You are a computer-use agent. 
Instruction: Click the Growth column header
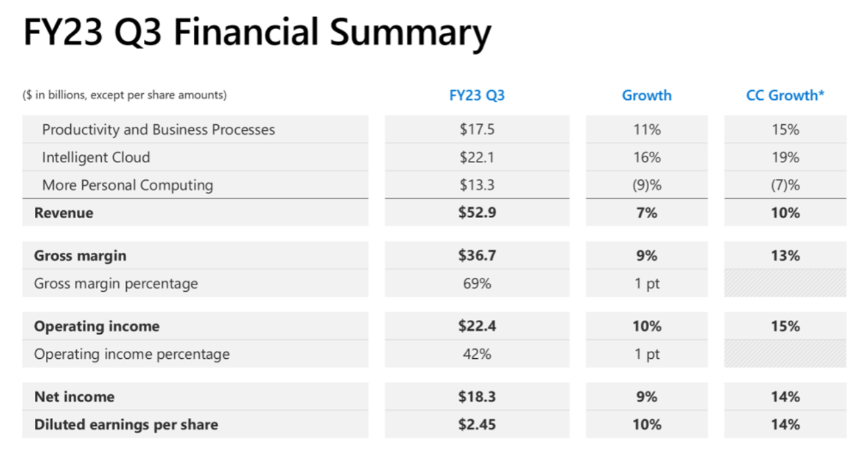647,95
